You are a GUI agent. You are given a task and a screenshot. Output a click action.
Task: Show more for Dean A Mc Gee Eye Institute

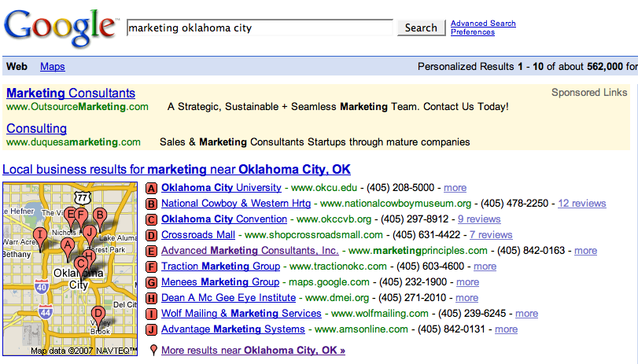(467, 298)
